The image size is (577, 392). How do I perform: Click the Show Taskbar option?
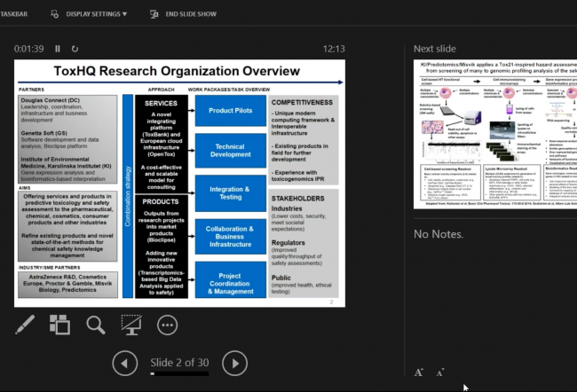[13, 14]
